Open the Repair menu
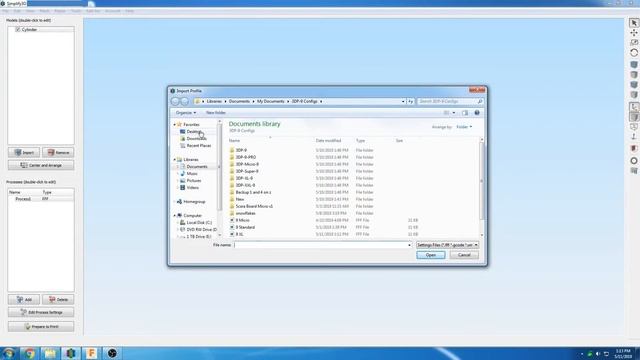640x360 pixels. click(60, 11)
